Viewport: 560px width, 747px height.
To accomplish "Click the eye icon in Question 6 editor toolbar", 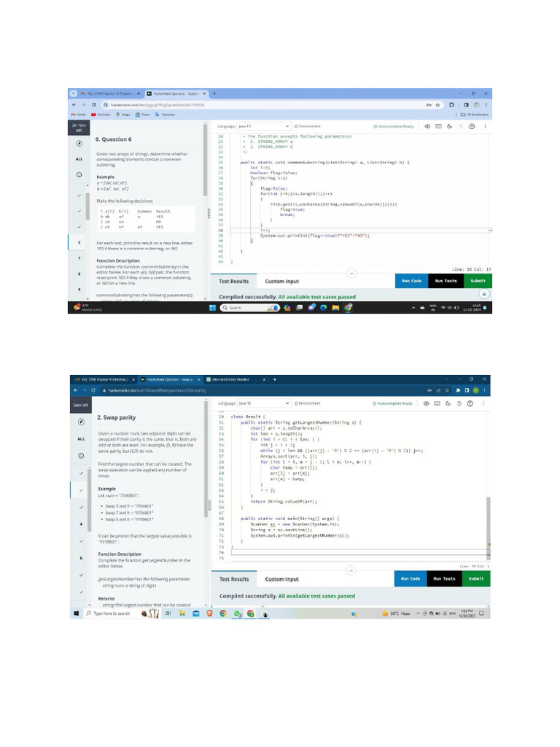I will pyautogui.click(x=427, y=126).
